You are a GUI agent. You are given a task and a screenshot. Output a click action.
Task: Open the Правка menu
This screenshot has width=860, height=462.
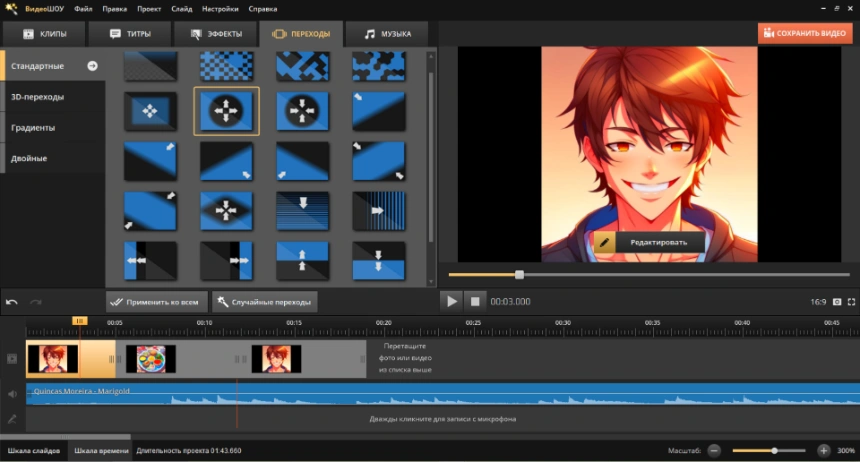[x=114, y=9]
